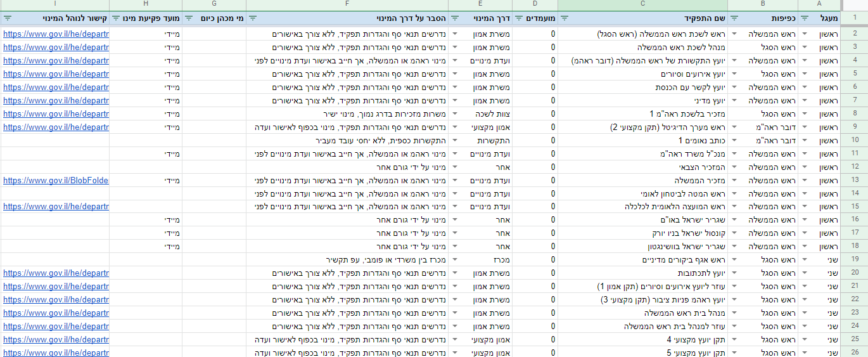
Task: Select column A header
Action: (820, 5)
